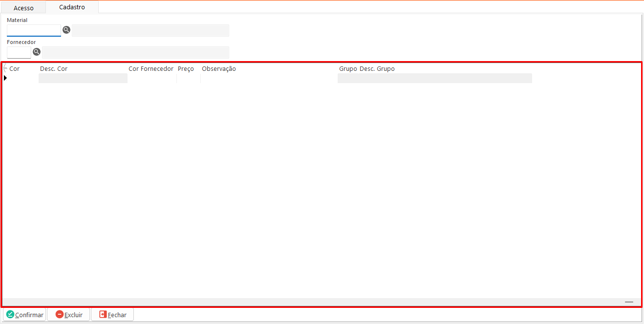Focus the Material code input field
Image resolution: width=644 pixels, height=324 pixels.
coord(34,30)
